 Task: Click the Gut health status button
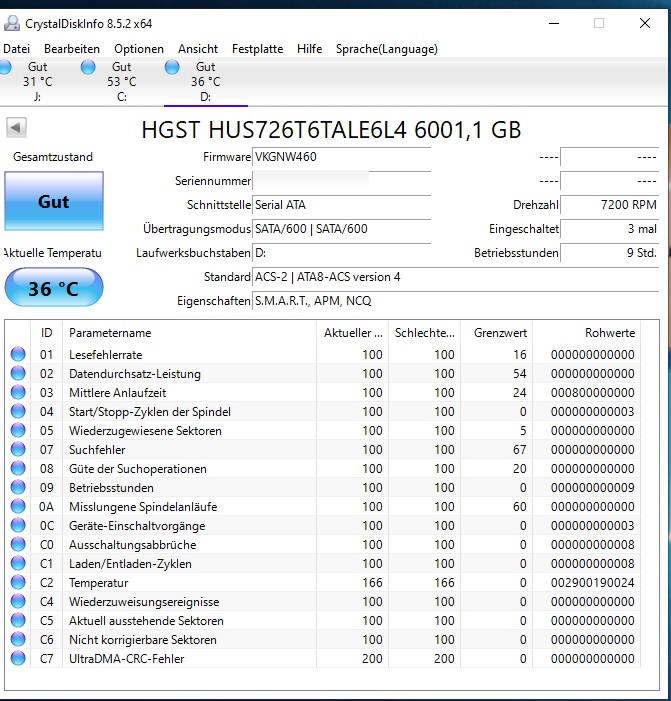coord(54,201)
